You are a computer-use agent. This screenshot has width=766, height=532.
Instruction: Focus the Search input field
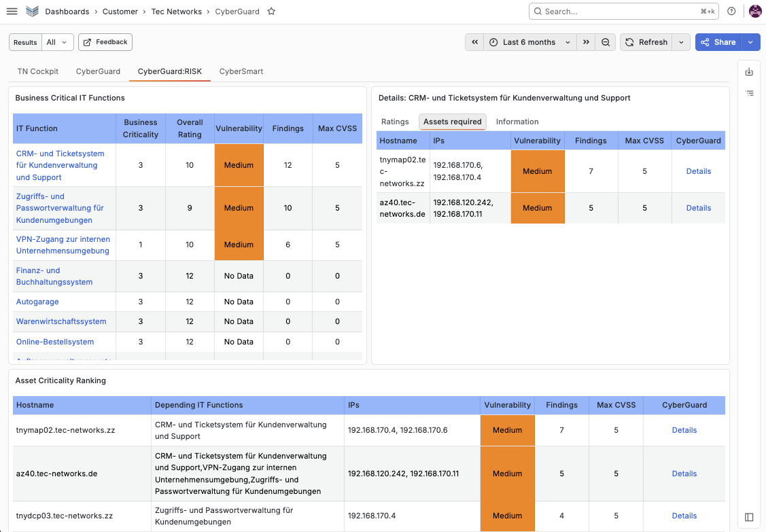coord(623,12)
